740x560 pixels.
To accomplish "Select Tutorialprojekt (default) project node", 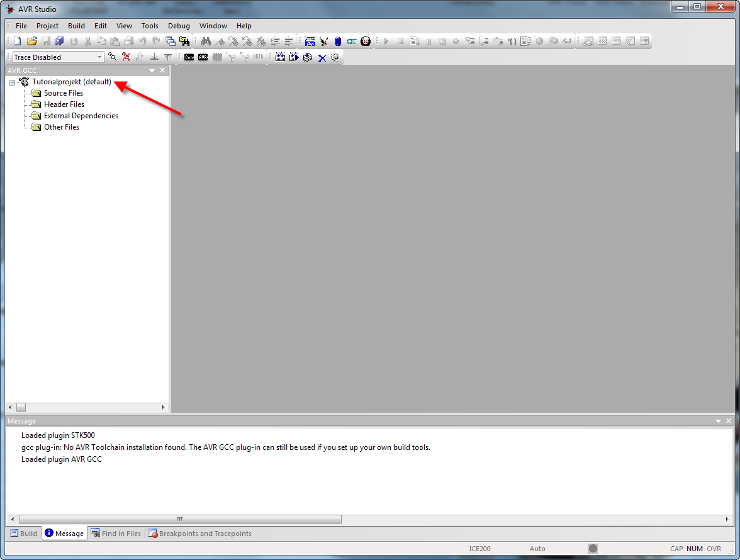I will coord(71,82).
